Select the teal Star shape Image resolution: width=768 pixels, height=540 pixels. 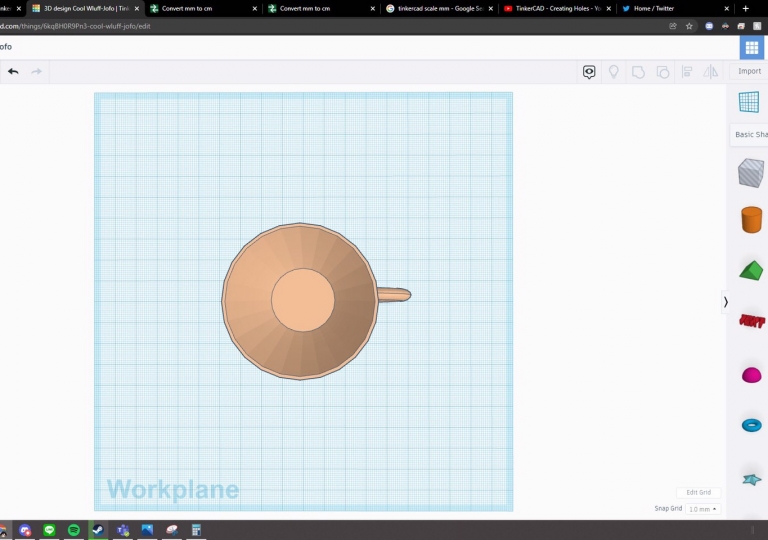[751, 479]
